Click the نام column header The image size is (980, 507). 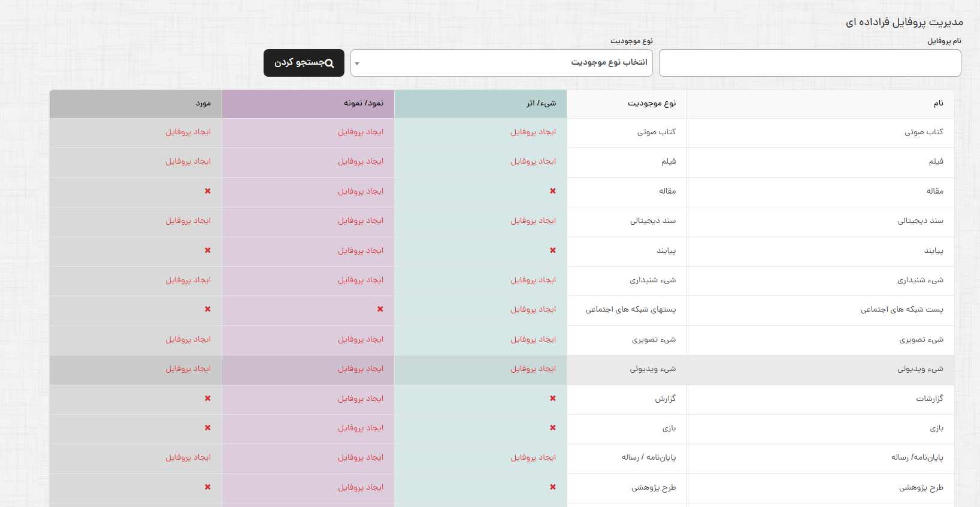(938, 104)
